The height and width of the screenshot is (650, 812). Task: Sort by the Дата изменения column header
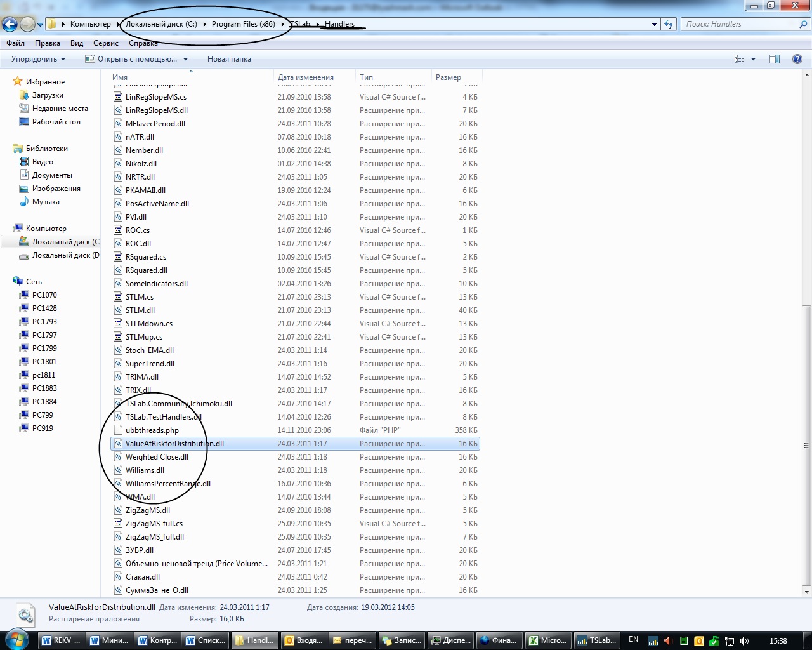305,77
